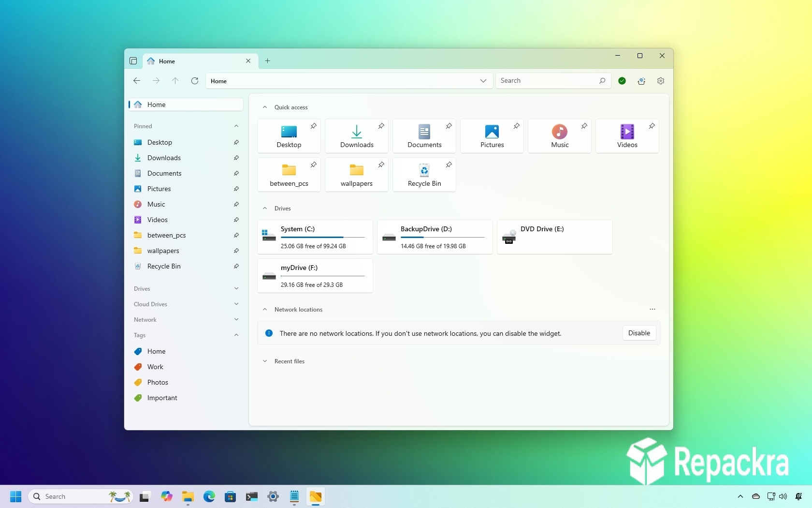The image size is (812, 508).
Task: Select the Work tag in sidebar
Action: tap(186, 367)
